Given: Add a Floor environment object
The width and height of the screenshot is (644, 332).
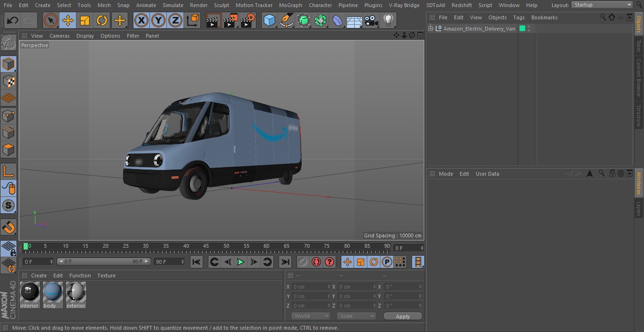Looking at the screenshot, I should tap(355, 20).
